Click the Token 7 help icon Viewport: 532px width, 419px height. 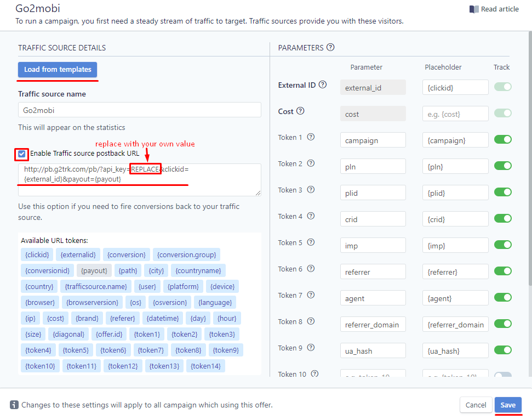[x=311, y=295]
